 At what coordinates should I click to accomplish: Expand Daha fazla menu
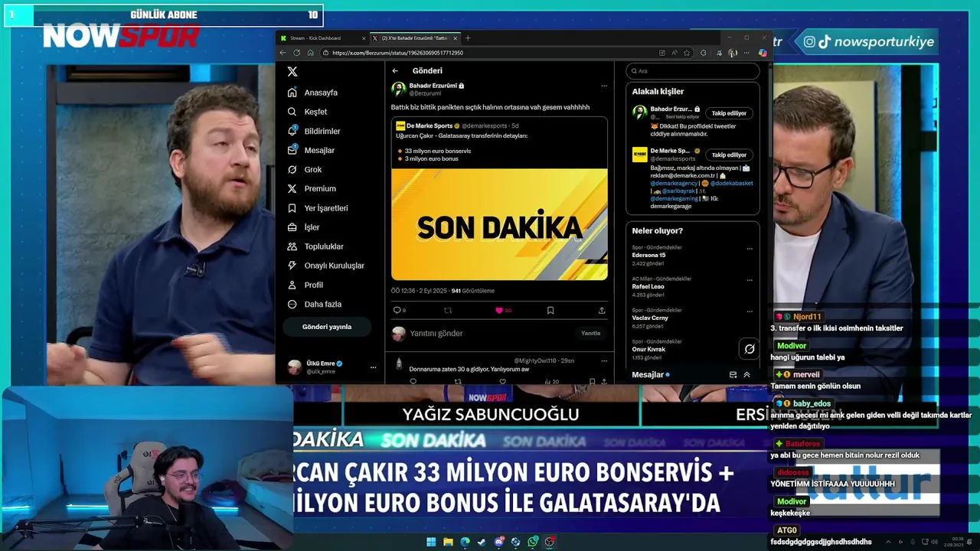[x=314, y=304]
